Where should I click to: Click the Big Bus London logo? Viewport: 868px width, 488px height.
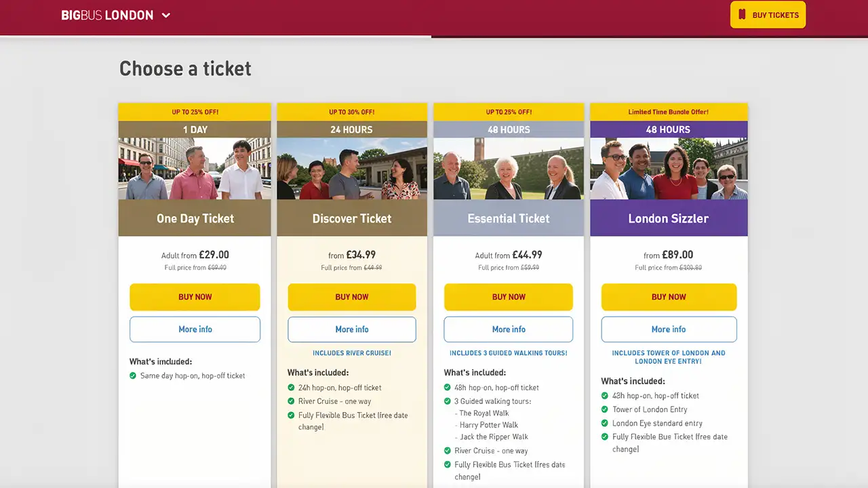click(x=107, y=16)
